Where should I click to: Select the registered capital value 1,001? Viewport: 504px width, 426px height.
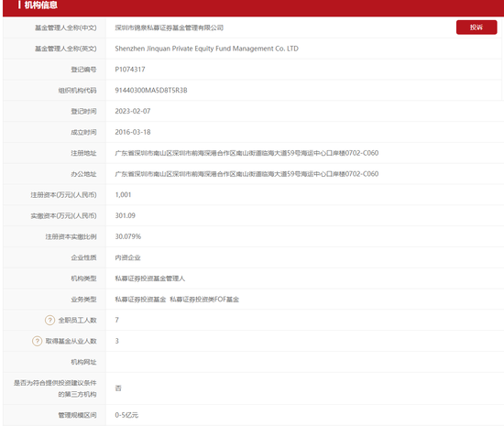point(123,195)
